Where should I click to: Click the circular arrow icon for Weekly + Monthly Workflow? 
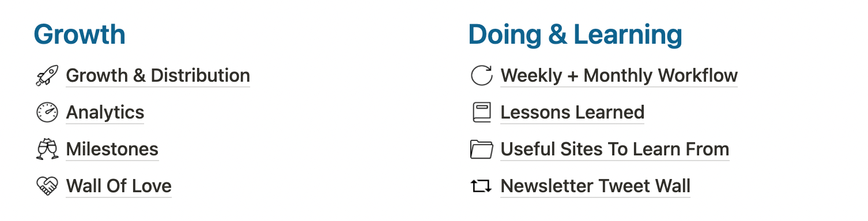pyautogui.click(x=482, y=75)
